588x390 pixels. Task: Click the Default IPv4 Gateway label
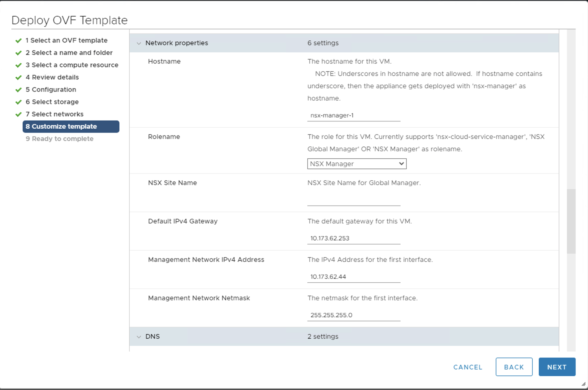click(183, 221)
